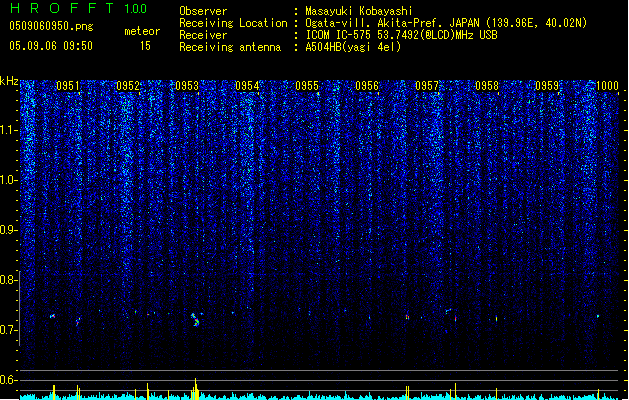Click the large meteor echo near 0953

(x=195, y=320)
